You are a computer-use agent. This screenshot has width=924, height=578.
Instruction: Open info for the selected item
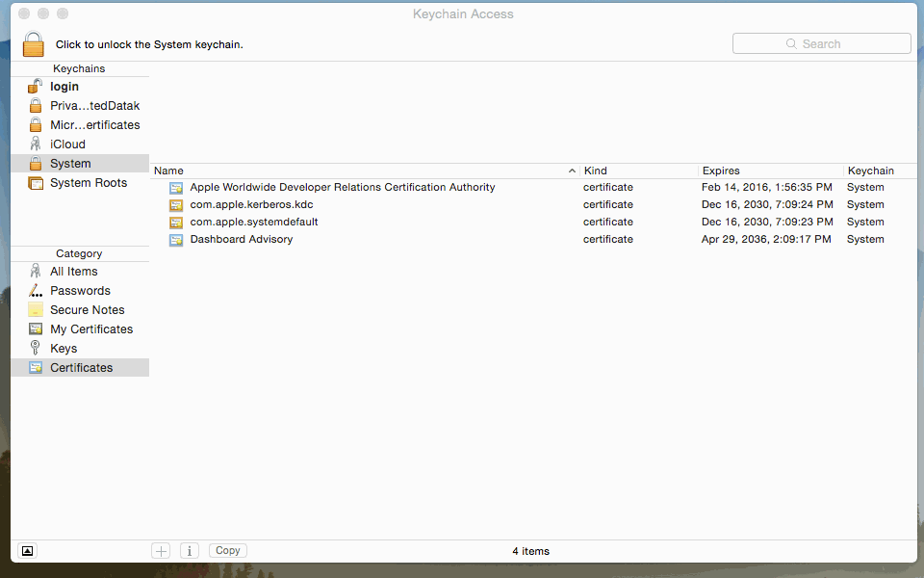(x=190, y=551)
